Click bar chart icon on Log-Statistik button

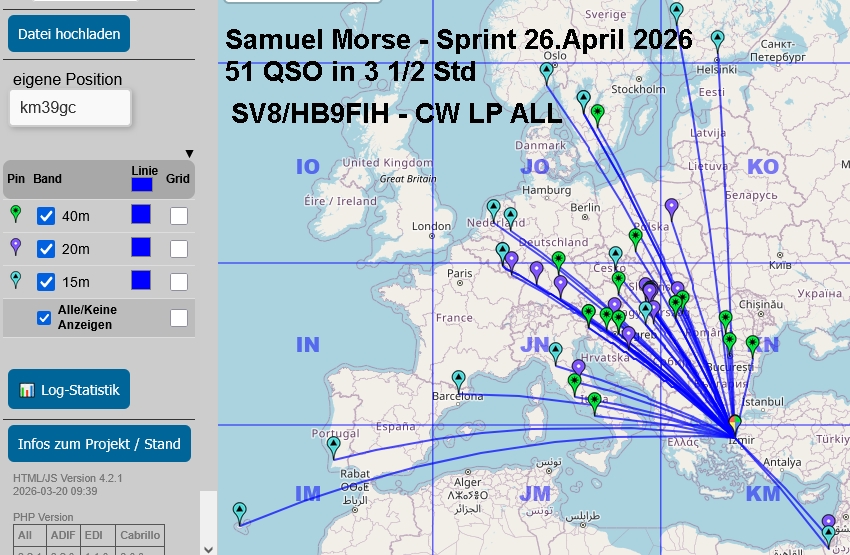27,390
